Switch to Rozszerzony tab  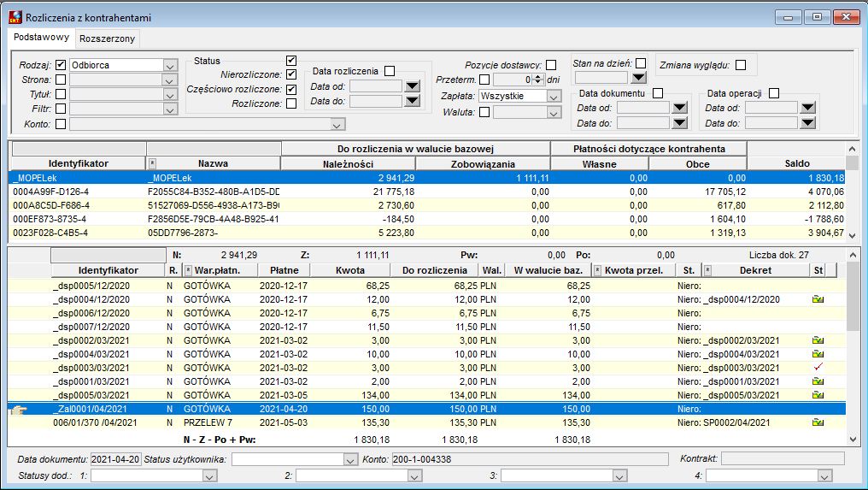107,38
